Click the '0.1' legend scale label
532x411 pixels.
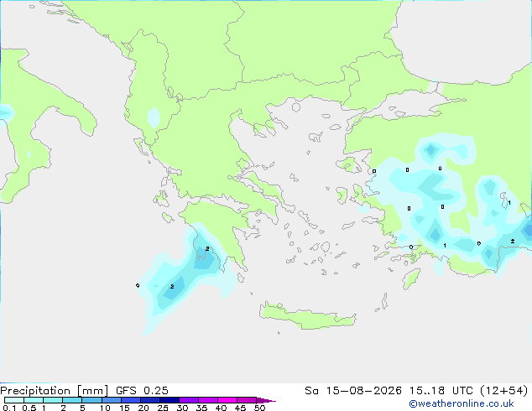coord(9,408)
